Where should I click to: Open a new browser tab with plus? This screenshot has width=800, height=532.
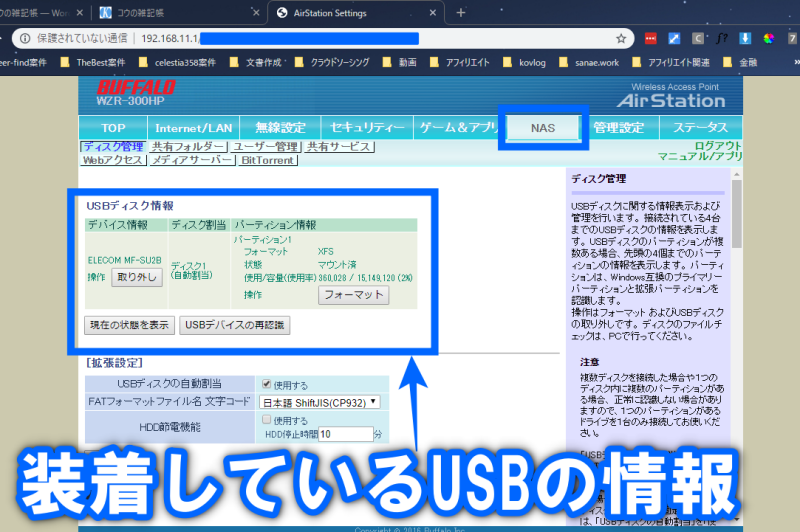point(461,13)
